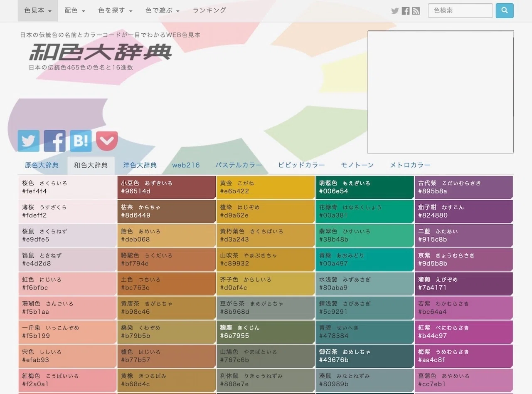Image resolution: width=532 pixels, height=394 pixels.
Task: Choose the 青緑 #00a497 swatch
Action: click(x=365, y=260)
